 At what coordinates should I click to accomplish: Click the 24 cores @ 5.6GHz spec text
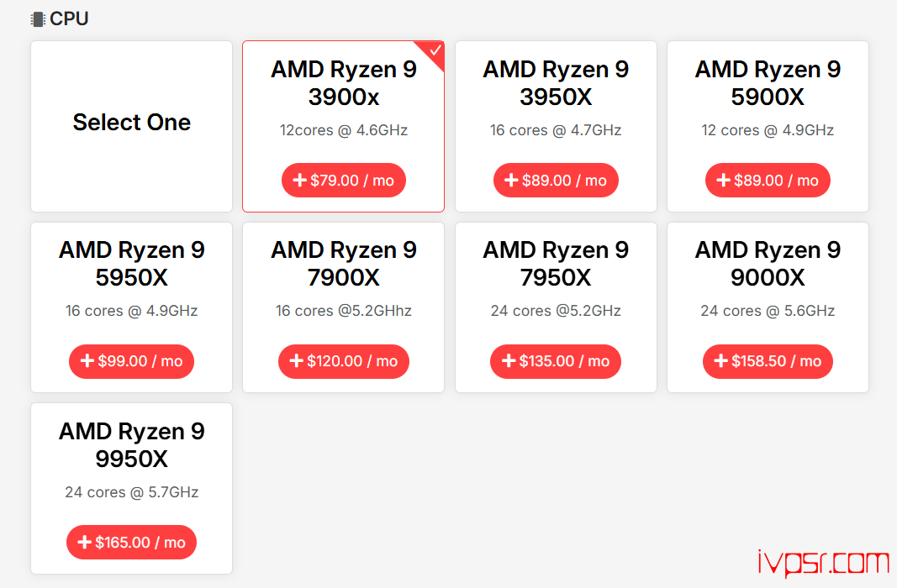[x=768, y=311]
